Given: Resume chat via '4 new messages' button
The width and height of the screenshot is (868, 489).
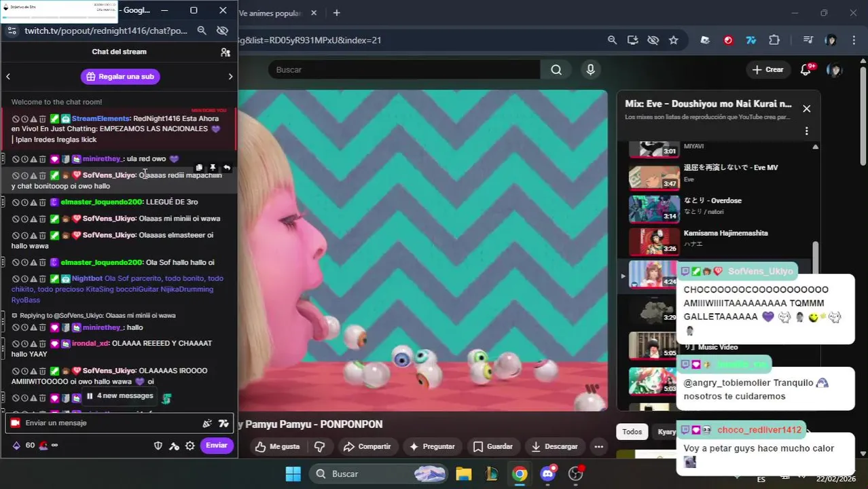Looking at the screenshot, I should coord(120,396).
